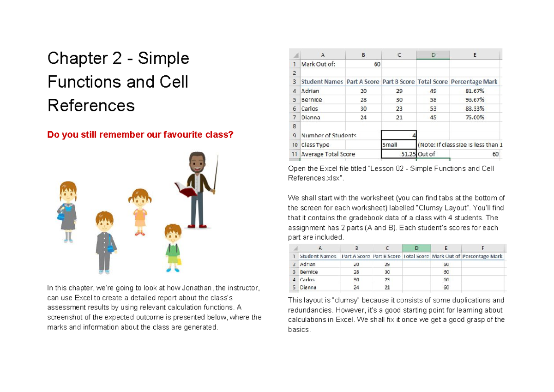Click Carlos's Total Score of 53

coord(433,109)
